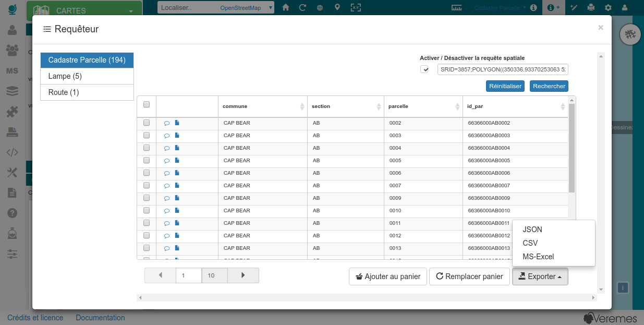Click the info plus icon in top toolbar
Image resolution: width=644 pixels, height=325 pixels.
pos(553,7)
